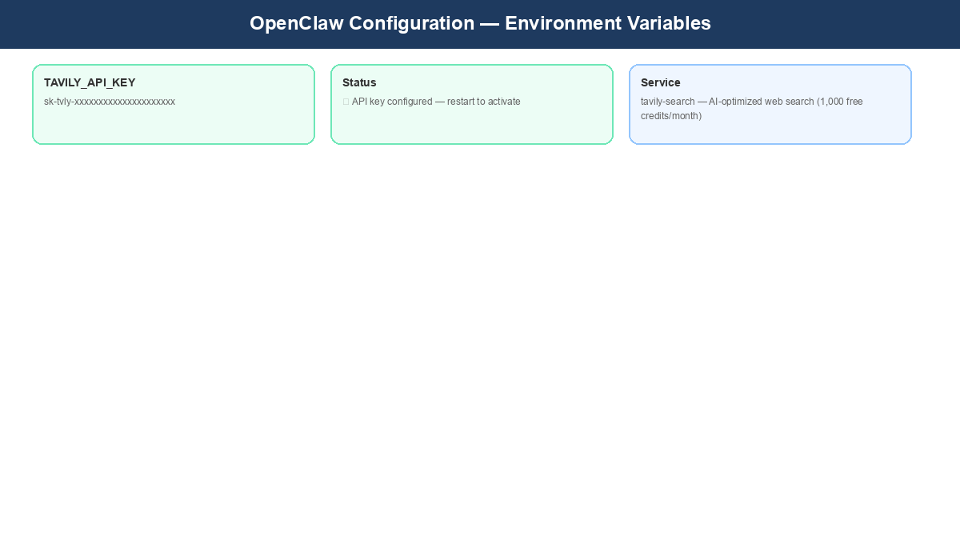Select the tavily-search service description text
The width and height of the screenshot is (960, 560).
[x=752, y=109]
